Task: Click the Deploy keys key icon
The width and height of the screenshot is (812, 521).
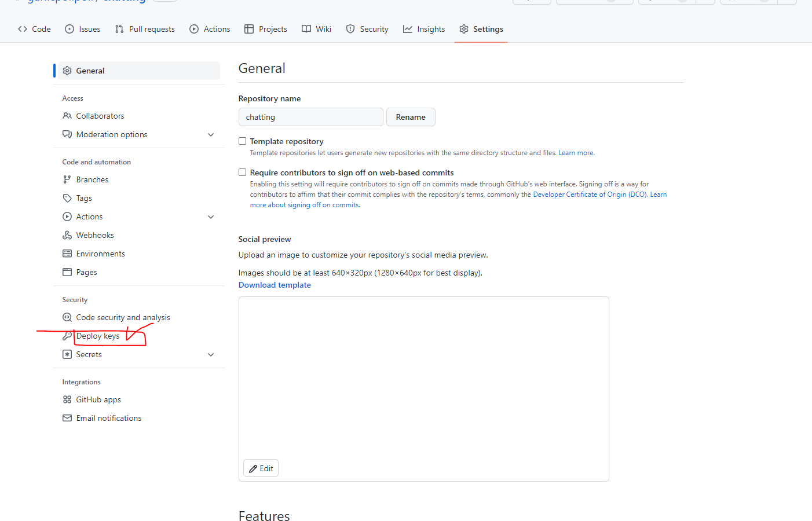Action: pos(67,336)
